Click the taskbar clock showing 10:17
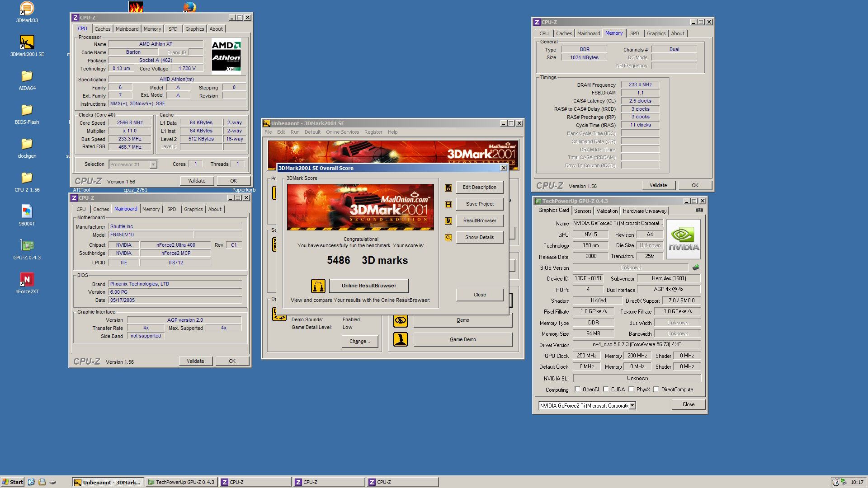 (857, 482)
